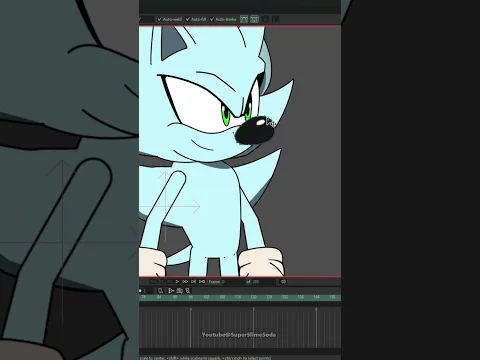This screenshot has height=360, width=480.
Task: Click the first magnifier icon in timeline toolbar
Action: coord(160,291)
